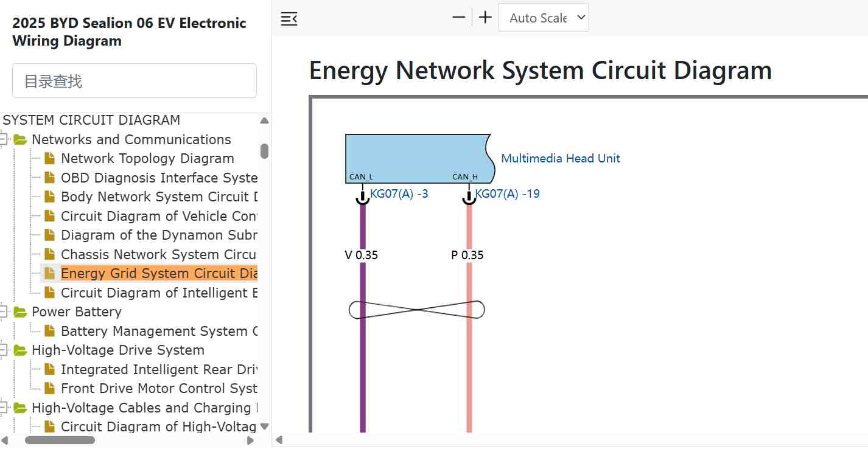
Task: Open Diagram of the Dynamon Subnet
Action: pyautogui.click(x=159, y=235)
